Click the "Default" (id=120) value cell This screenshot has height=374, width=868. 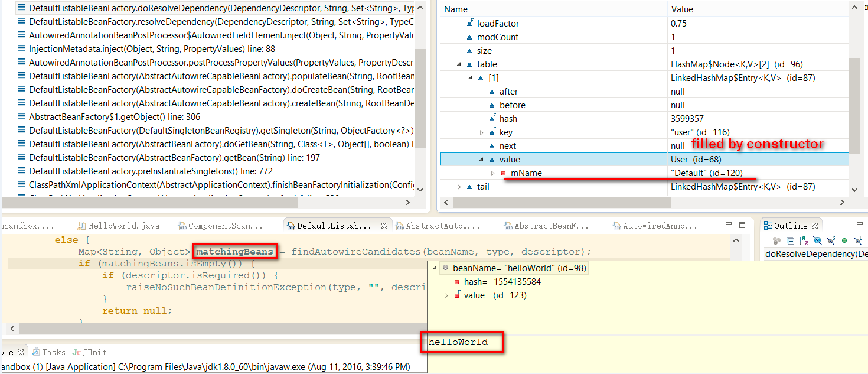[x=707, y=173]
